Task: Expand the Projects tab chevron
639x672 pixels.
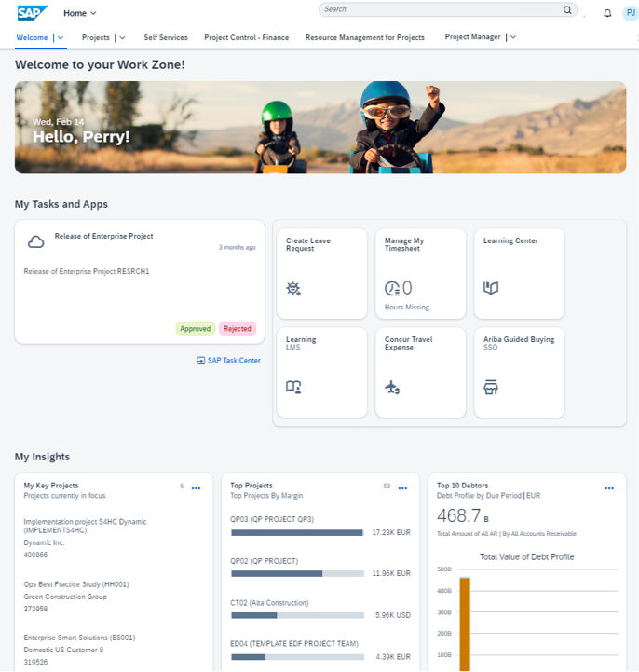Action: tap(122, 37)
